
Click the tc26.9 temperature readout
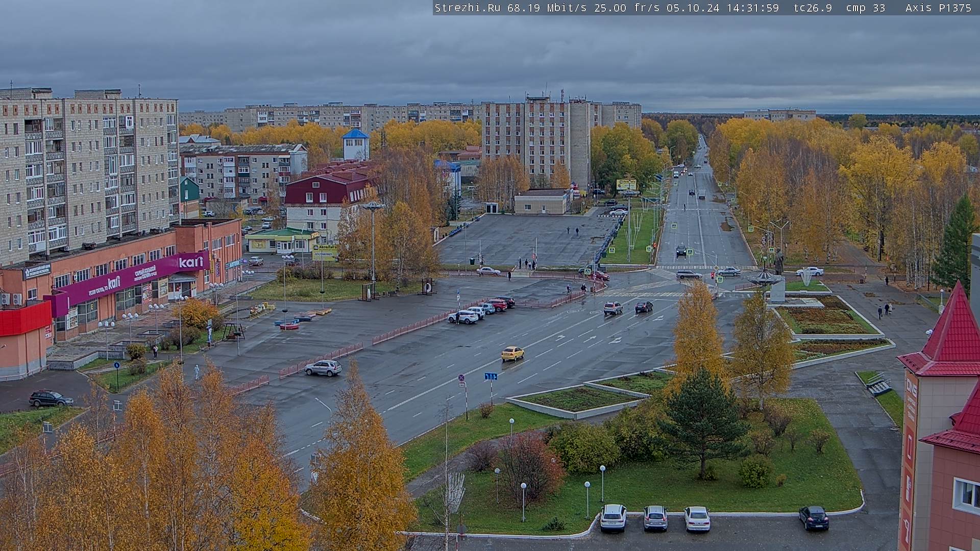point(813,8)
